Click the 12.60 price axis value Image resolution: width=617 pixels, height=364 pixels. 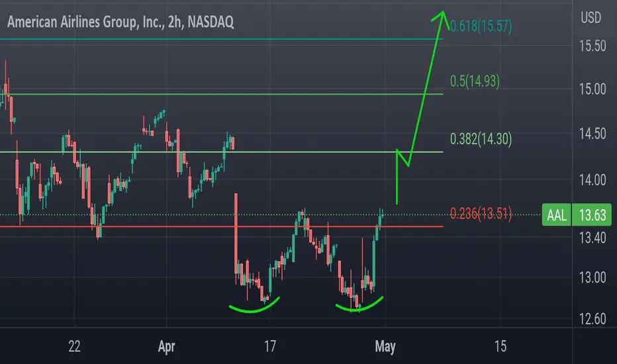(593, 319)
